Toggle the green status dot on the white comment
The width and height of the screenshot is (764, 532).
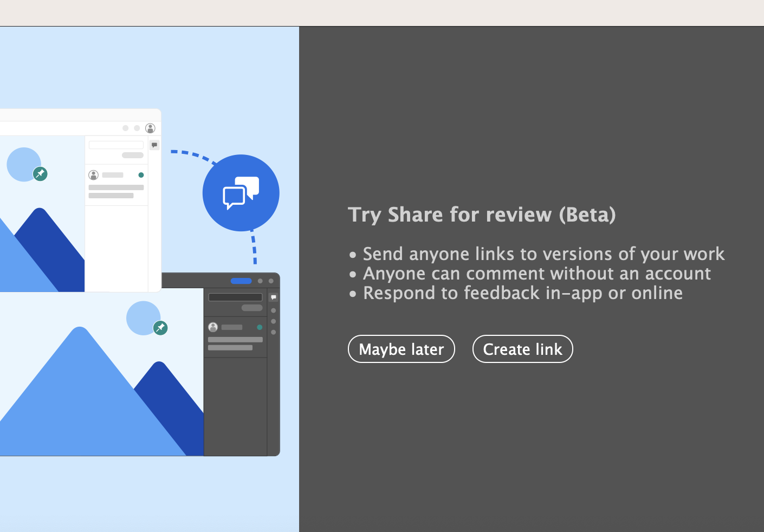(x=141, y=174)
